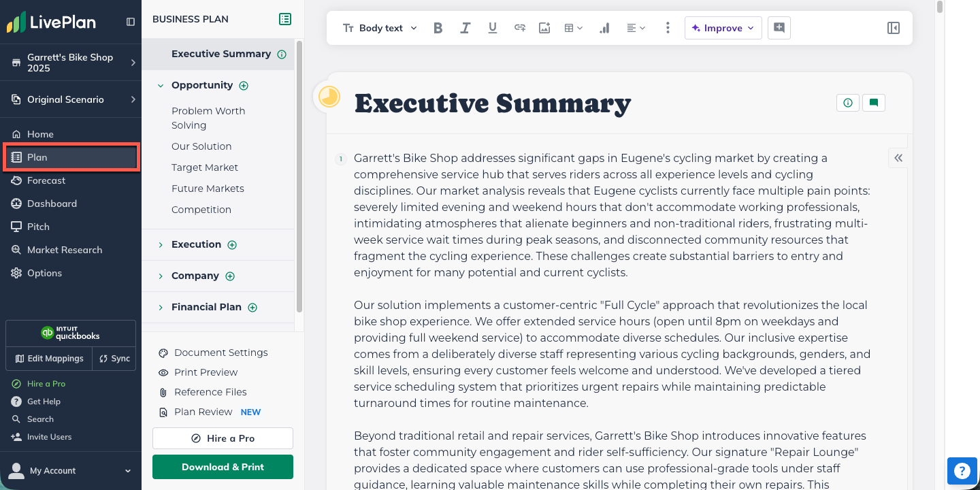Open Print Preview
The width and height of the screenshot is (980, 490).
pos(198,372)
